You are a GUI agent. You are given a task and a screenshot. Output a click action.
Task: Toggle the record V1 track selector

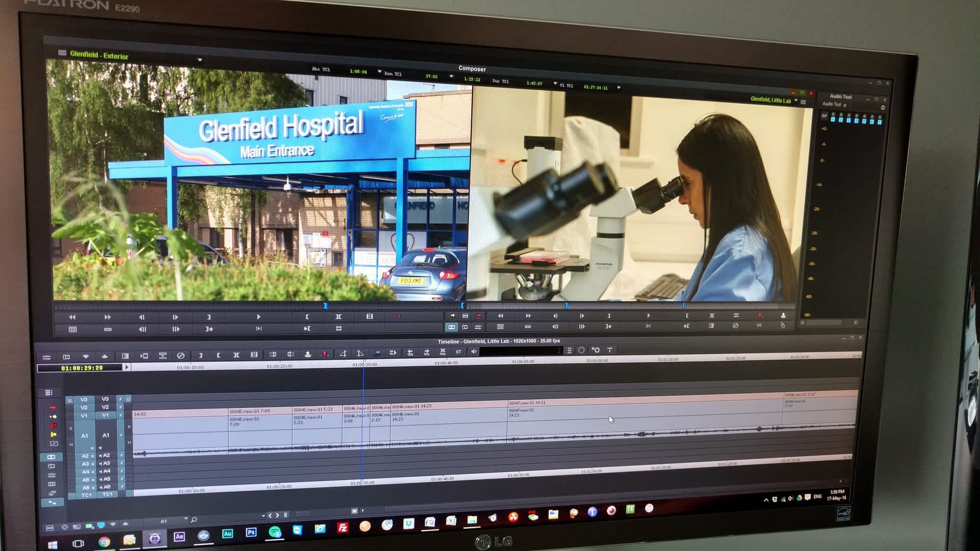(105, 415)
